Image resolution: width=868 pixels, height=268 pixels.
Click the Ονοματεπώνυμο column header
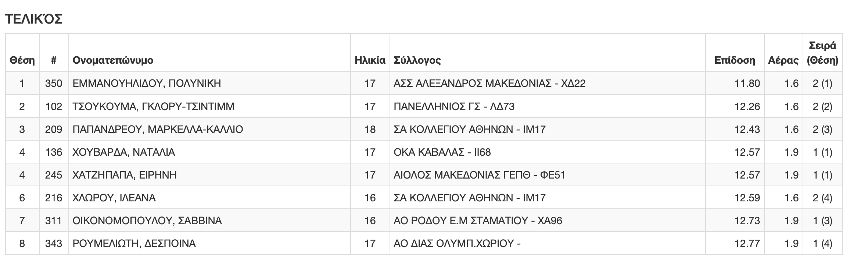(x=113, y=60)
